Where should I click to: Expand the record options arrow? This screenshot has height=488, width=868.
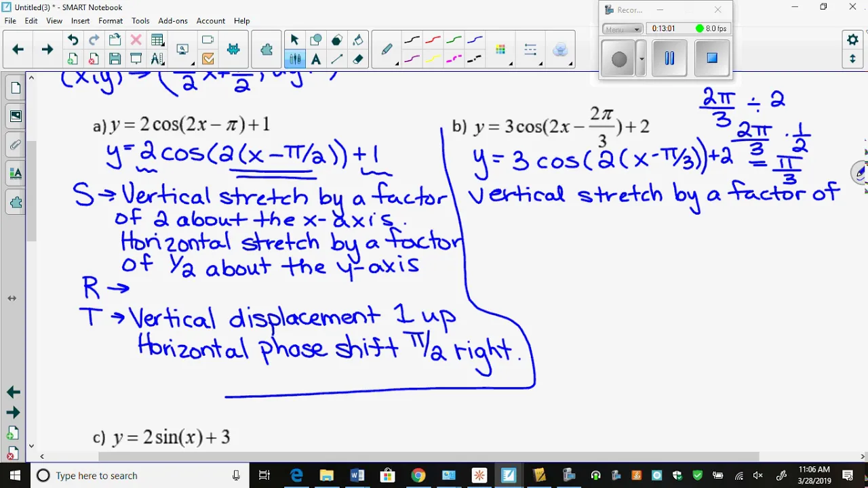point(642,59)
